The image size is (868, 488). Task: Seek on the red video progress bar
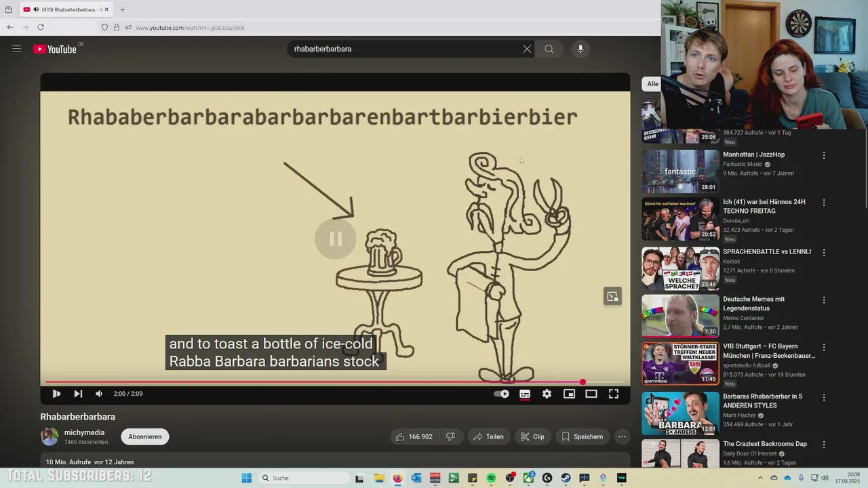(335, 382)
